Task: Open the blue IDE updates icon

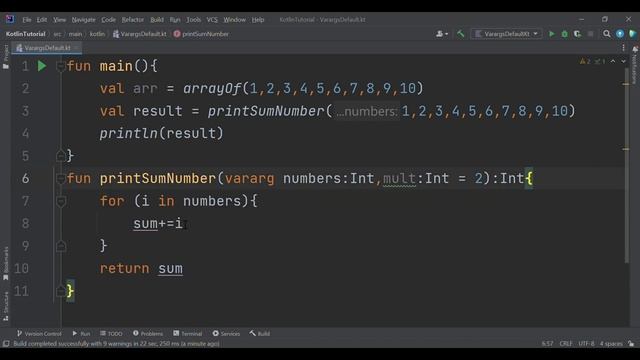Action: pyautogui.click(x=620, y=34)
